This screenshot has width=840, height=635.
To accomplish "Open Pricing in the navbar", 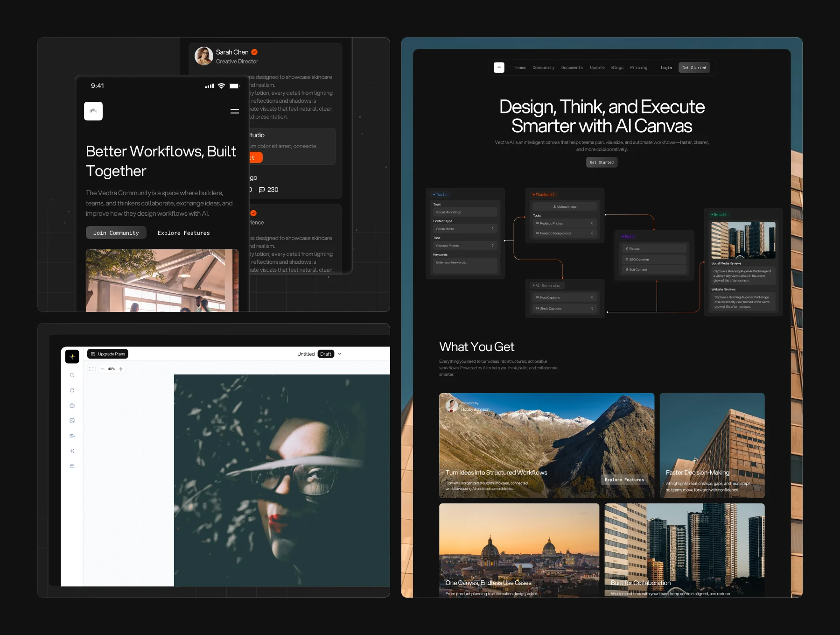I will click(x=639, y=68).
